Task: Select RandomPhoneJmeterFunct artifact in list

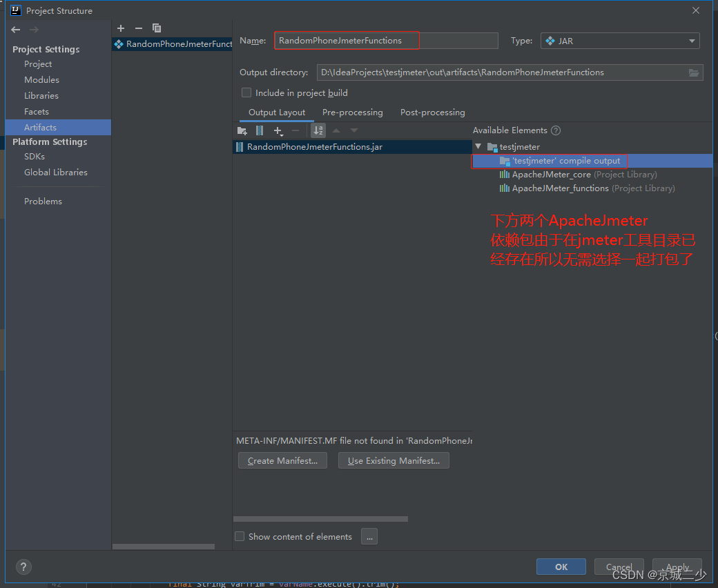Action: pos(172,44)
